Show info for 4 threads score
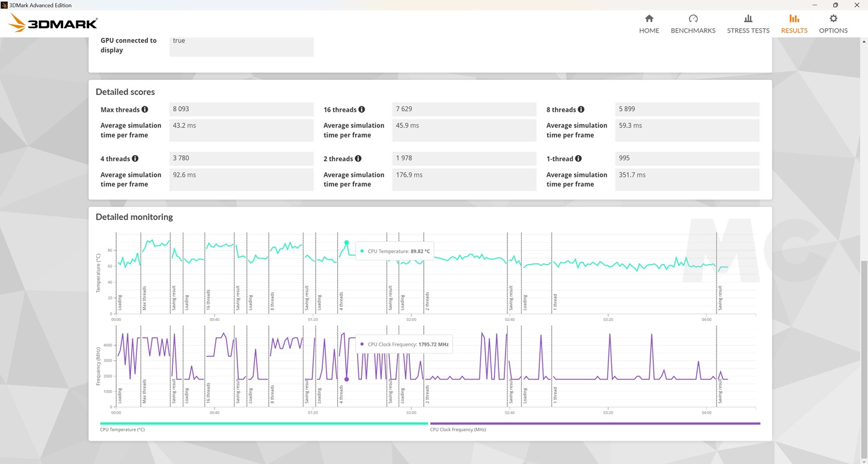Screen dimensions: 868x464 point(135,159)
